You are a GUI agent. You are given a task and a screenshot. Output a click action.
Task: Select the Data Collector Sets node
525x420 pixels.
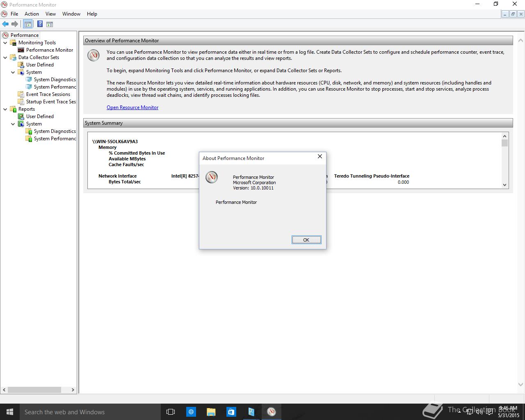(39, 57)
